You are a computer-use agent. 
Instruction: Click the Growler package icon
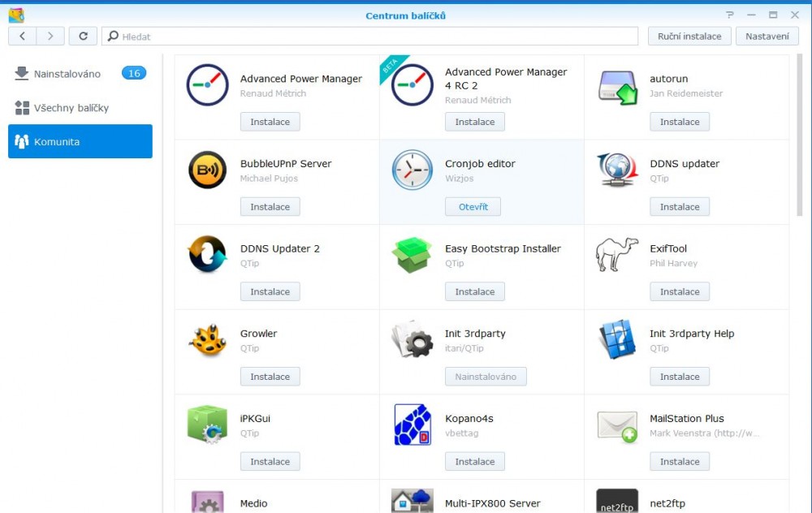(x=207, y=340)
